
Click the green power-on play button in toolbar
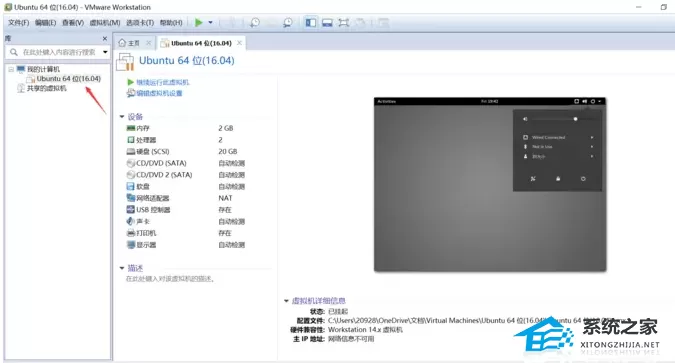(198, 22)
